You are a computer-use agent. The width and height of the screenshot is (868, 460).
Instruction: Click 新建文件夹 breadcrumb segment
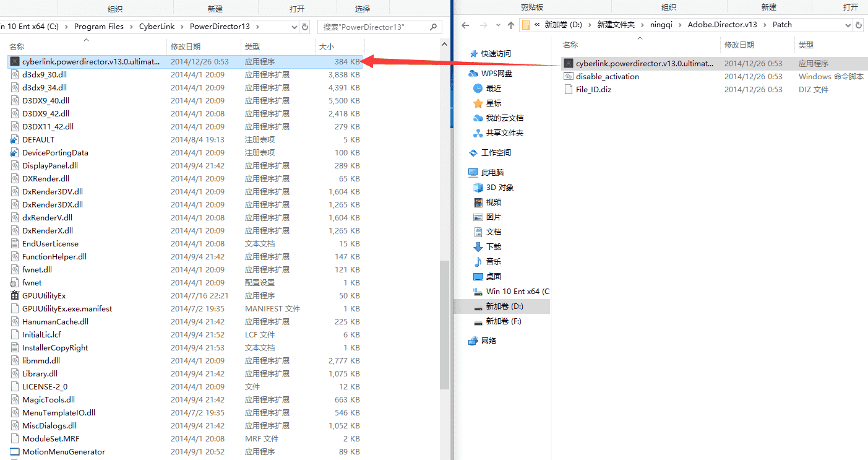(616, 25)
